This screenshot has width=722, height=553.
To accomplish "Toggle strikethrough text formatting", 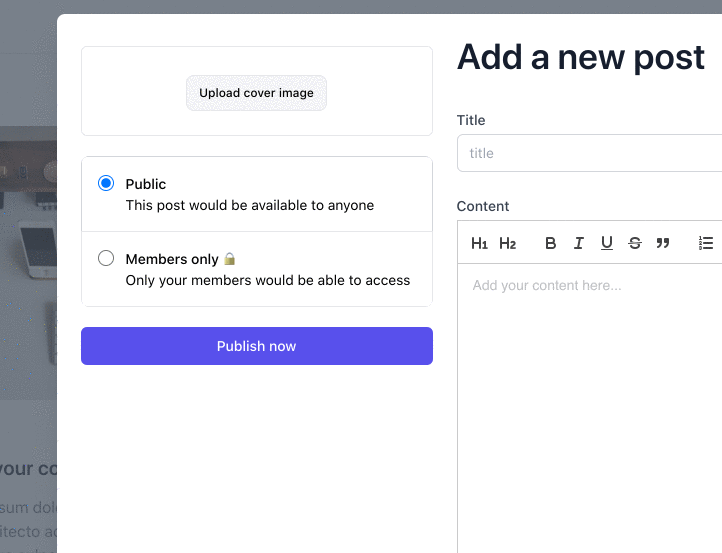I will tap(634, 243).
